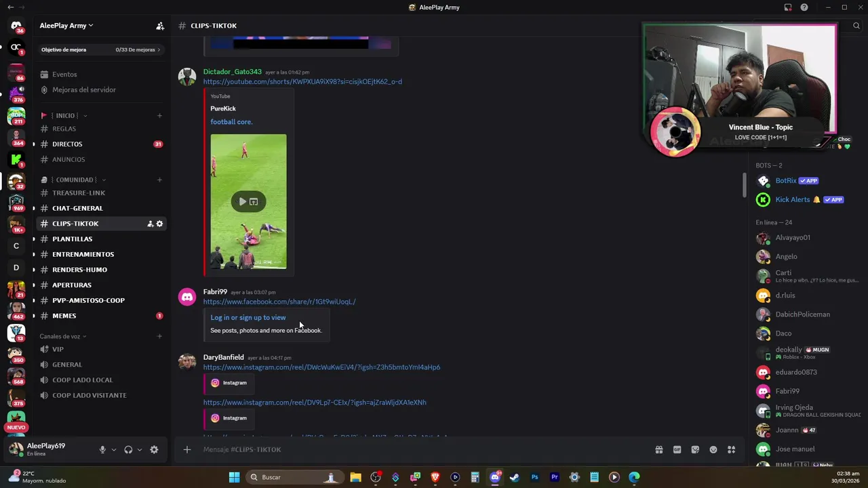Open the apps launcher icon in message bar
Screen dimensions: 868x488
731,449
